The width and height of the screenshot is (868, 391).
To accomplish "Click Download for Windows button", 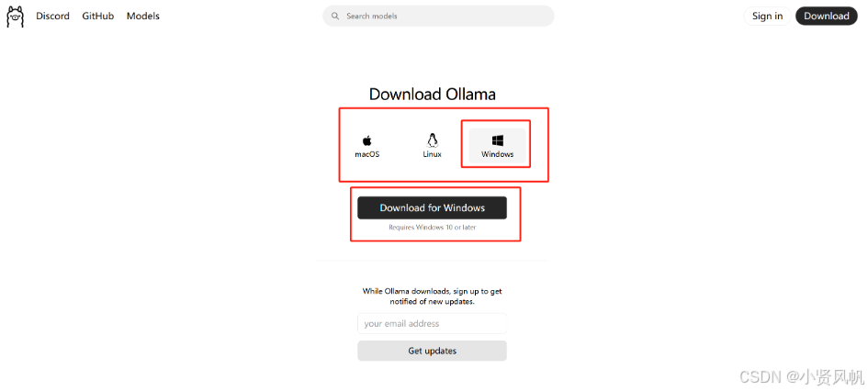I will tap(432, 208).
